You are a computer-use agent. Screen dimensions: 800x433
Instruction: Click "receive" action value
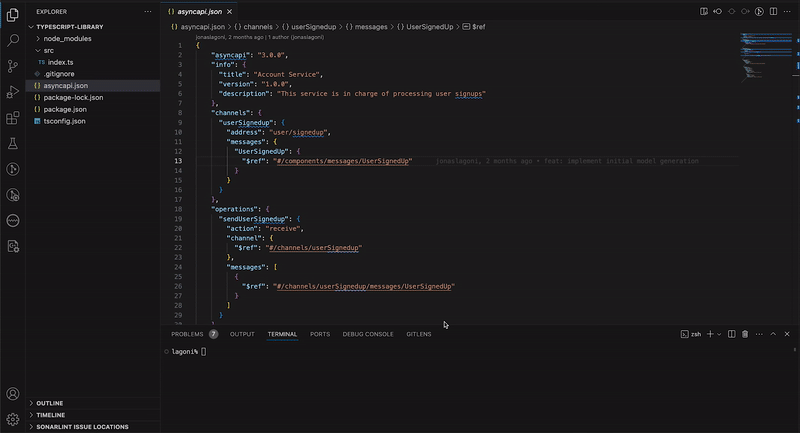(285, 228)
